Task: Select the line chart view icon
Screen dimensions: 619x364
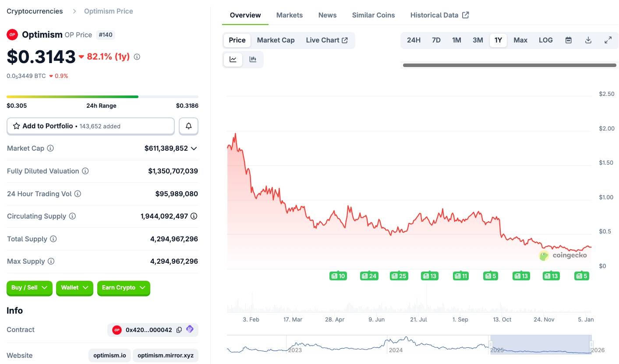Action: point(233,60)
